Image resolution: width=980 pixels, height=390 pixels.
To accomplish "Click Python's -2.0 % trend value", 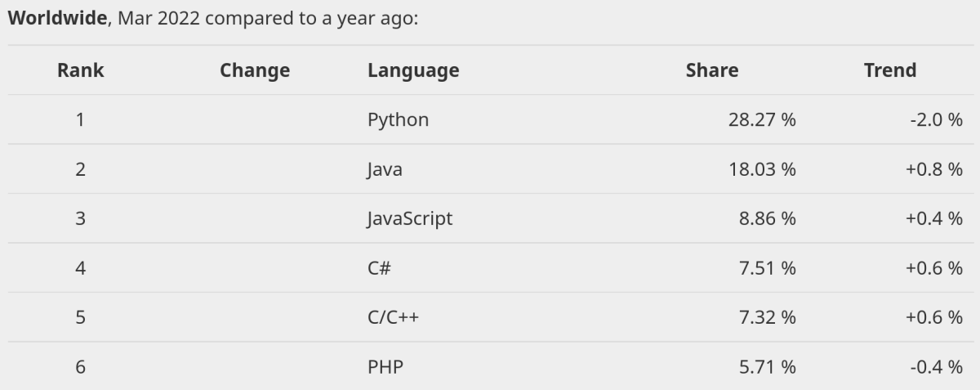I will coord(937,120).
